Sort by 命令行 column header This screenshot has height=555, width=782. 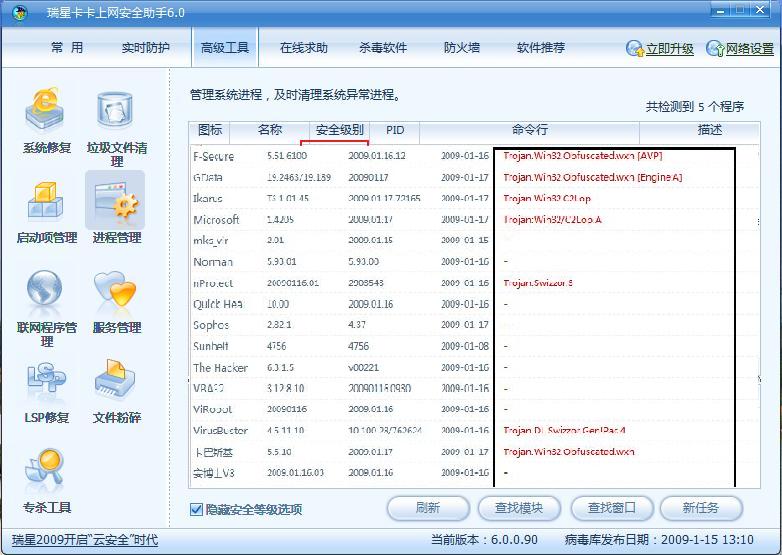pyautogui.click(x=530, y=130)
